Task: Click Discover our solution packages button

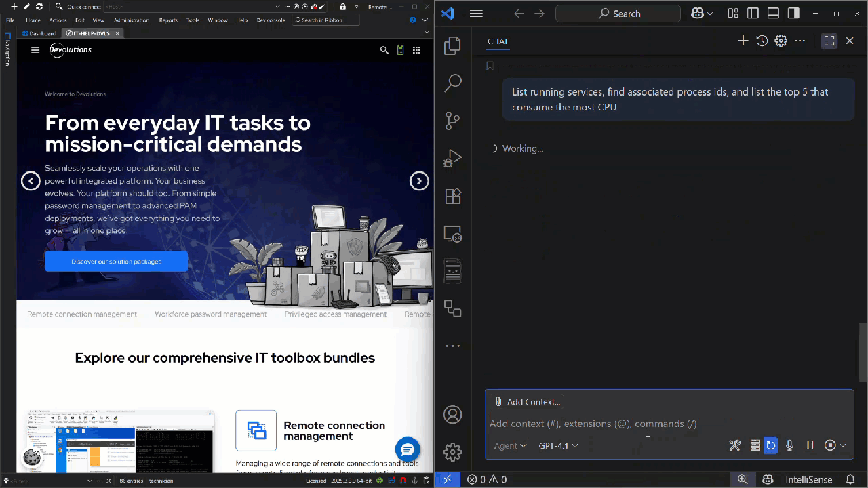Action: click(x=116, y=262)
